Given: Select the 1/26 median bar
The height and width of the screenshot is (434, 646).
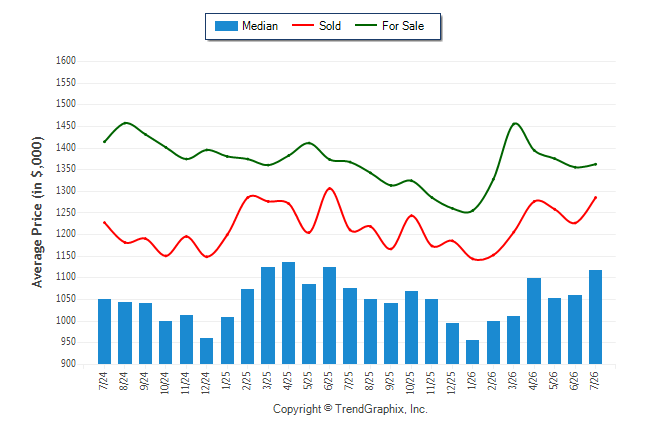Looking at the screenshot, I should (473, 352).
